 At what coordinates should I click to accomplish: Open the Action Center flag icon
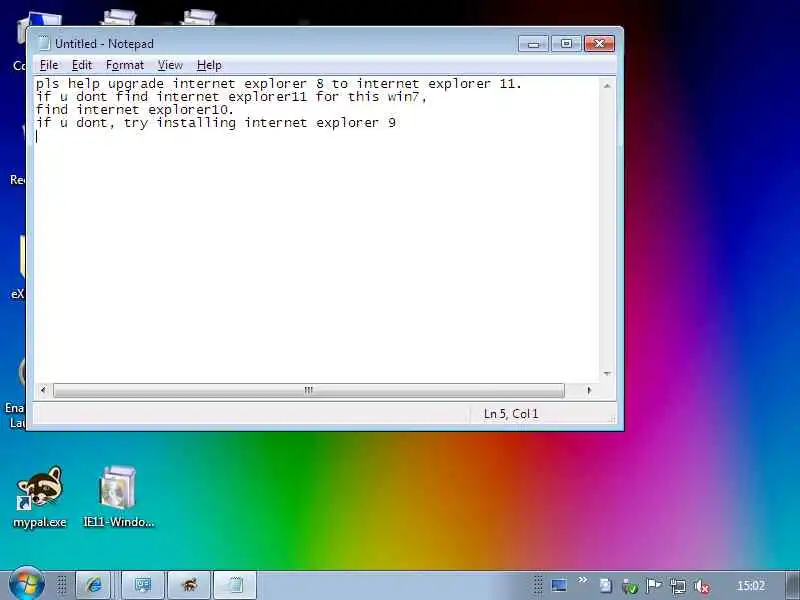(x=654, y=586)
